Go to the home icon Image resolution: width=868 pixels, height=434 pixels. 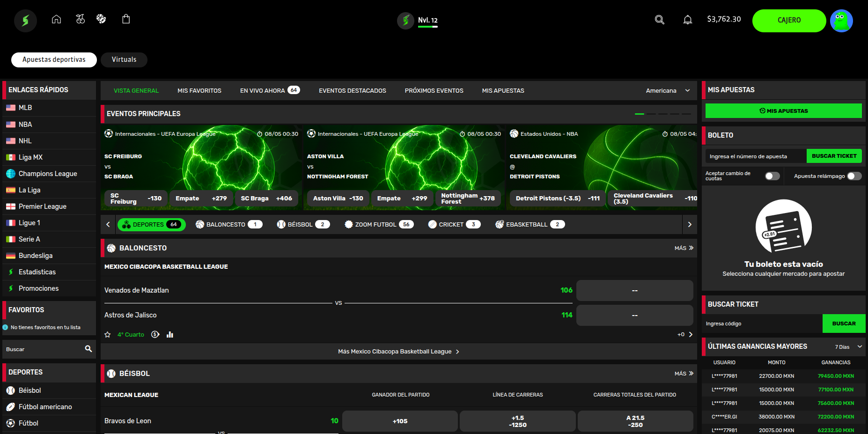pyautogui.click(x=56, y=19)
